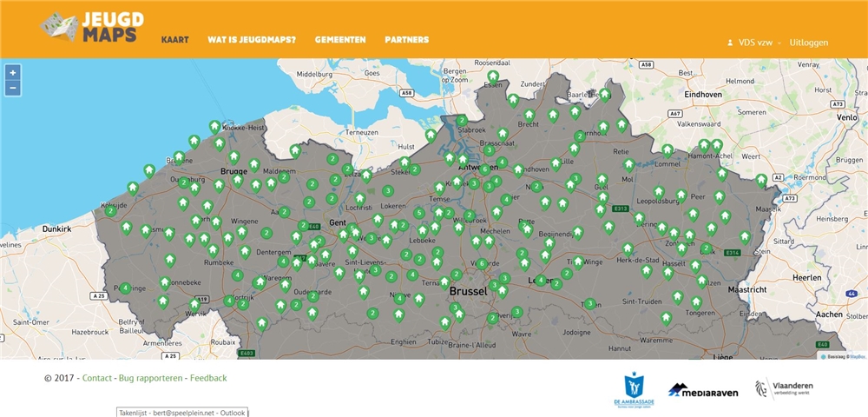Click the Terneuzen city label
Viewport: 868px width, 417px height.
(x=361, y=133)
